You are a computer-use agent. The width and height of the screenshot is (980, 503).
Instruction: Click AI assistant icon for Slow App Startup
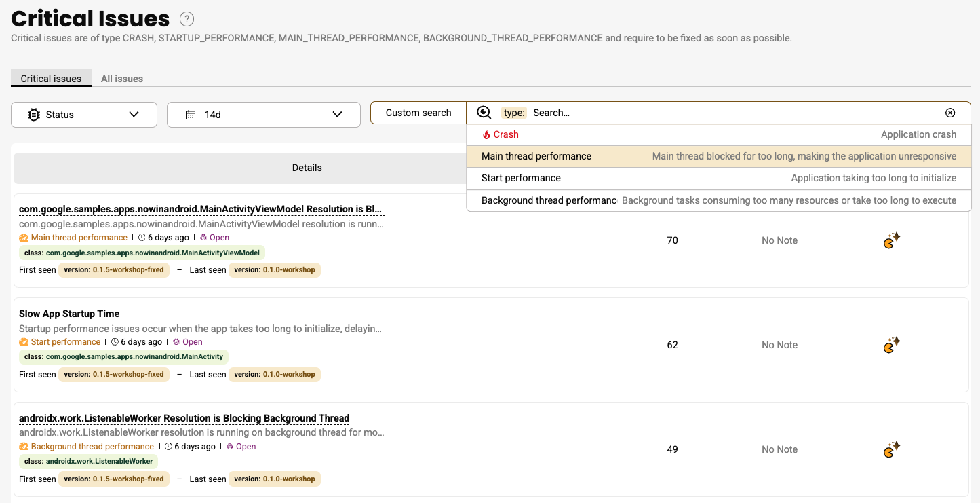891,345
